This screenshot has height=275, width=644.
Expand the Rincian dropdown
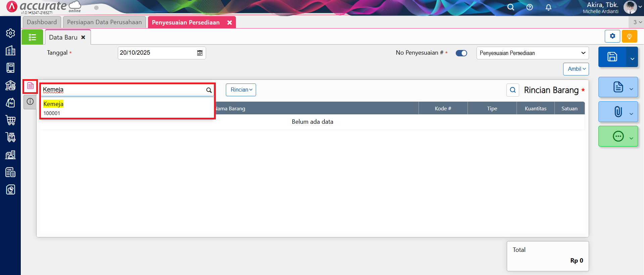241,90
